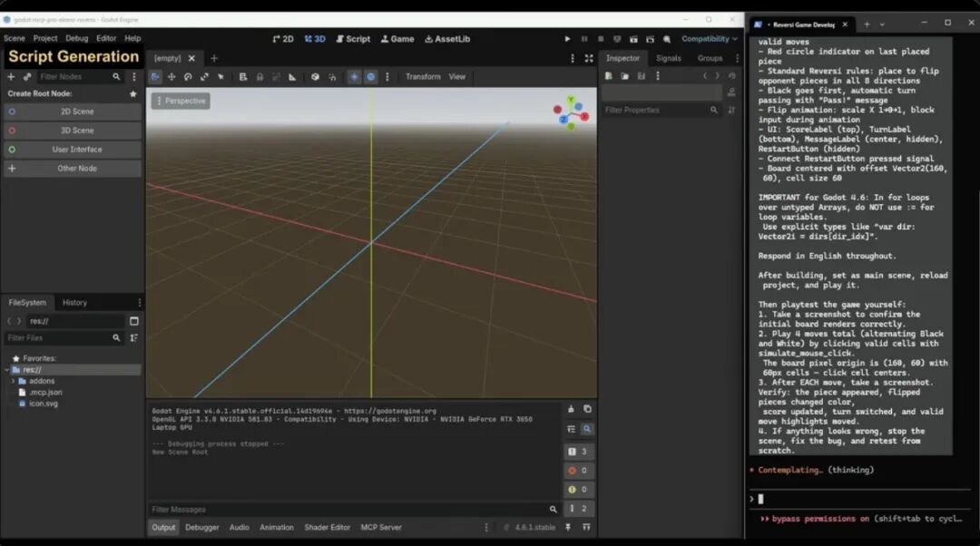Open the Editor menu
This screenshot has height=546, width=980.
(106, 38)
